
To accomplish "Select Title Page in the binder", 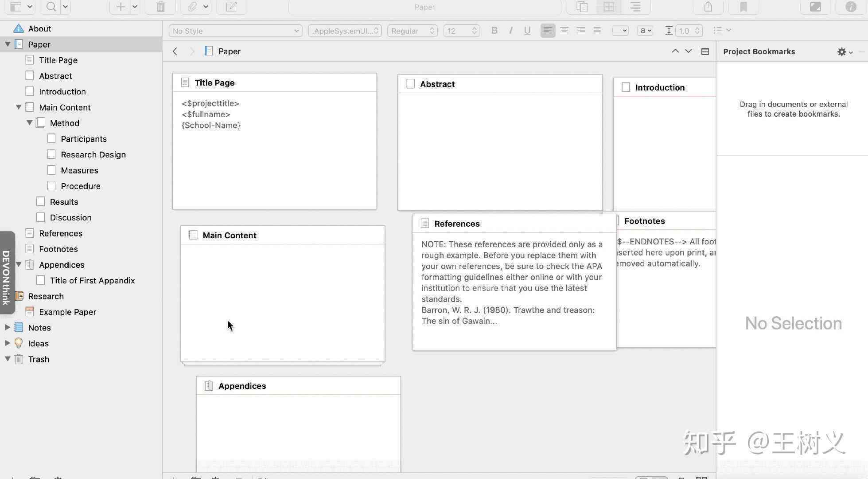I will pos(58,60).
